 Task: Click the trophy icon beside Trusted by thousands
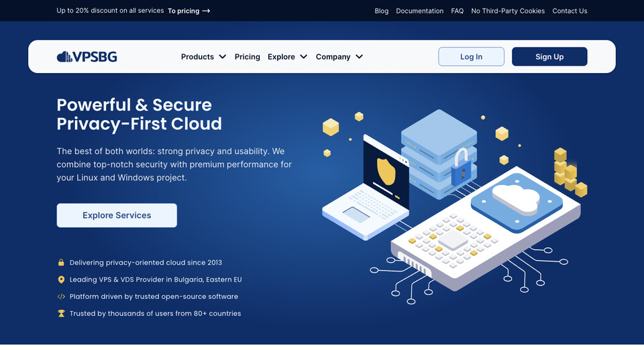(x=61, y=313)
